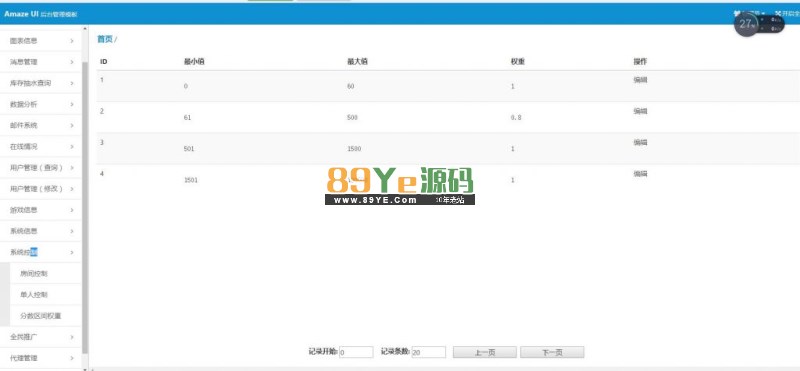This screenshot has width=800, height=371.
Task: Click 编辑 link for row ID 3
Action: click(x=640, y=142)
